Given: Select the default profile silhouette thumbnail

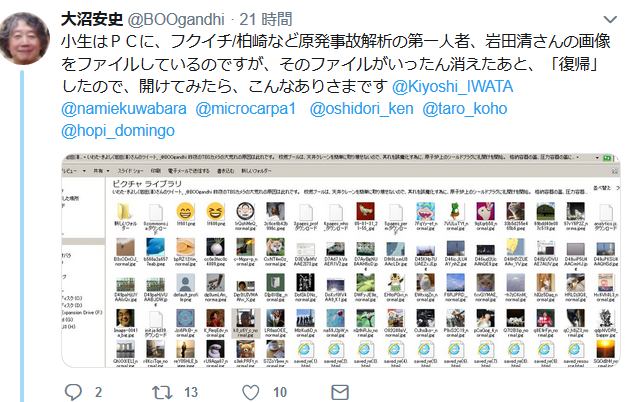Looking at the screenshot, I should pos(185,282).
